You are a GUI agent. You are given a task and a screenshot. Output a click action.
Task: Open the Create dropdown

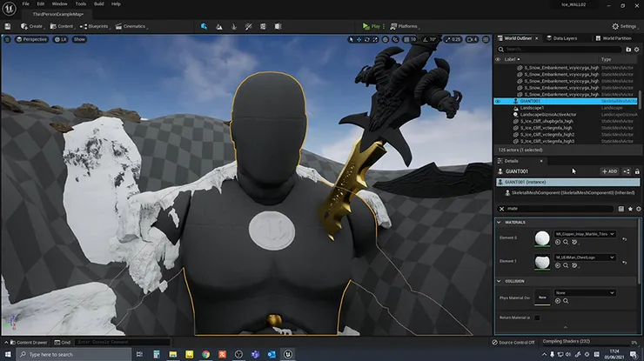click(32, 26)
